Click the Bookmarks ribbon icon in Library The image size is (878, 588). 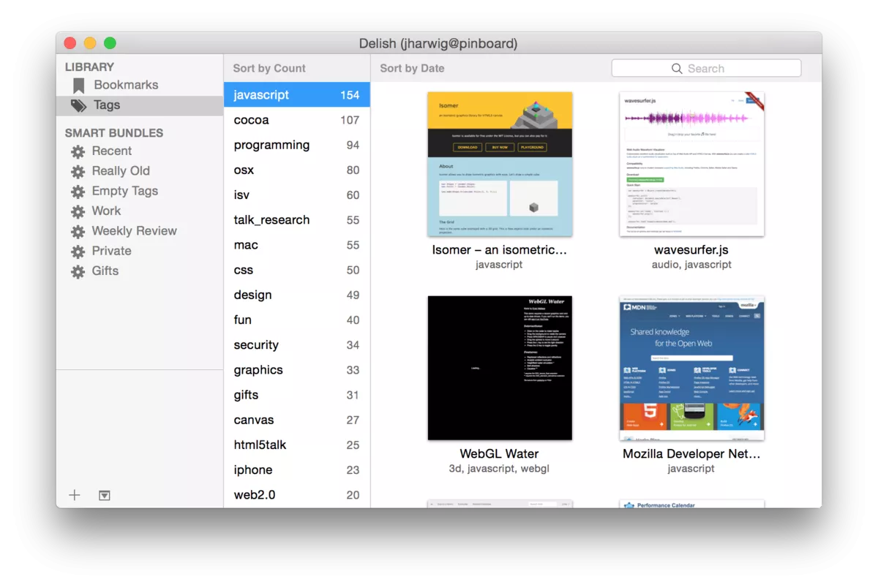point(79,86)
